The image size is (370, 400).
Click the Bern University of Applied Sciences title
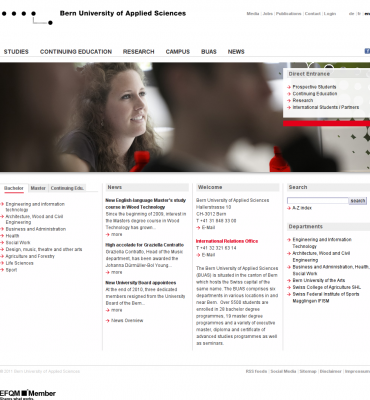coord(123,13)
